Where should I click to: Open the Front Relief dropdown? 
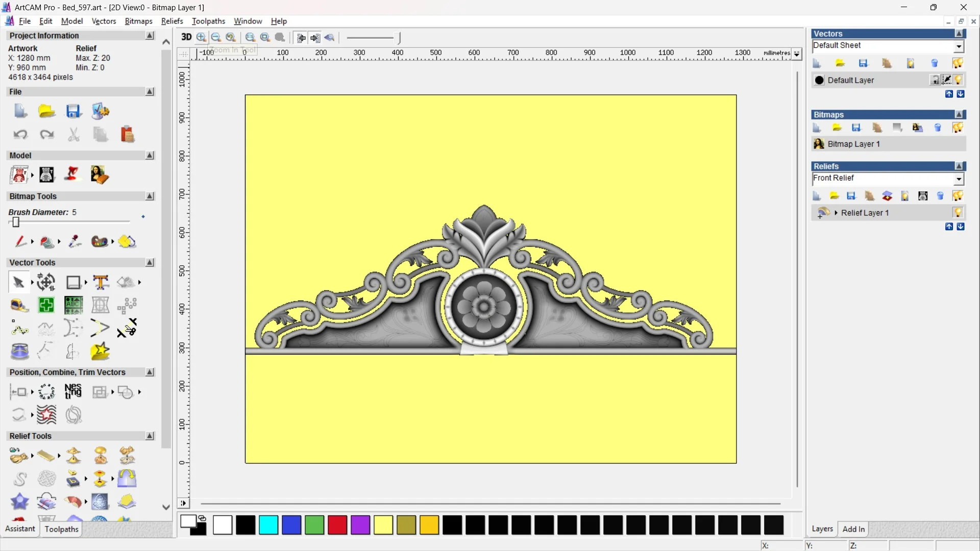959,179
